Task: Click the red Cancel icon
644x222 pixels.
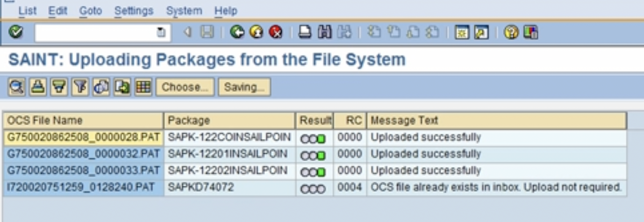Action: 276,32
